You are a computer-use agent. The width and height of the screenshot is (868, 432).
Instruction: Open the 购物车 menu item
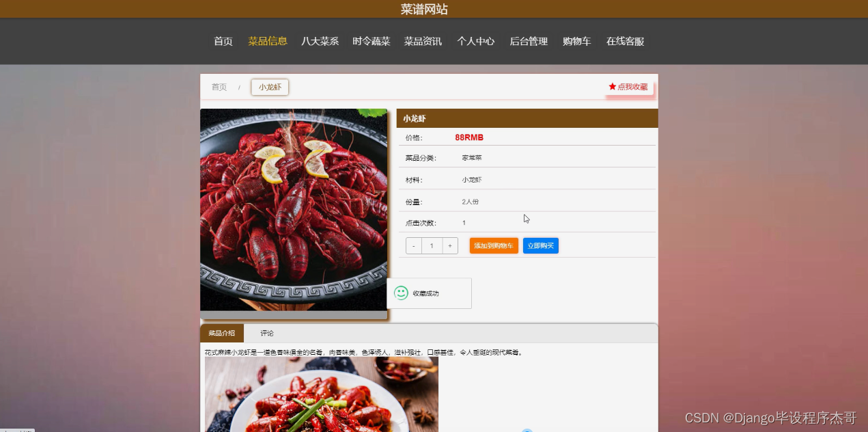pyautogui.click(x=577, y=41)
